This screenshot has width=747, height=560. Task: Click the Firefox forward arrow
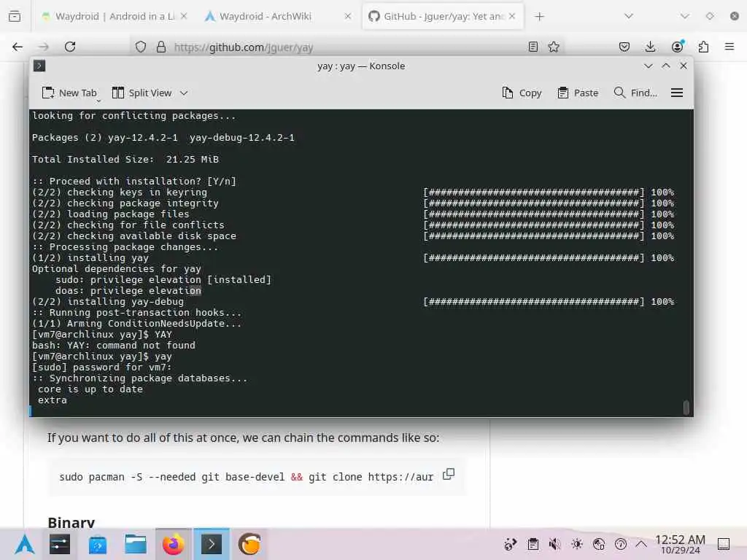click(x=43, y=47)
